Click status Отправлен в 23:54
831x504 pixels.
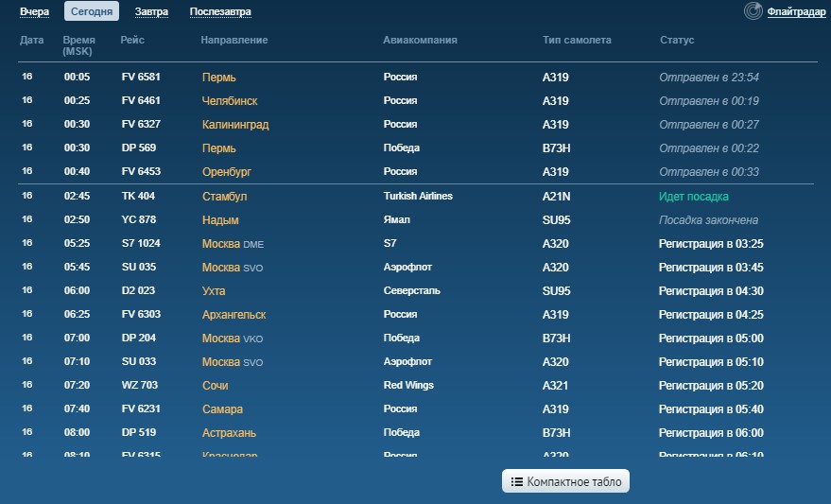[x=709, y=78]
